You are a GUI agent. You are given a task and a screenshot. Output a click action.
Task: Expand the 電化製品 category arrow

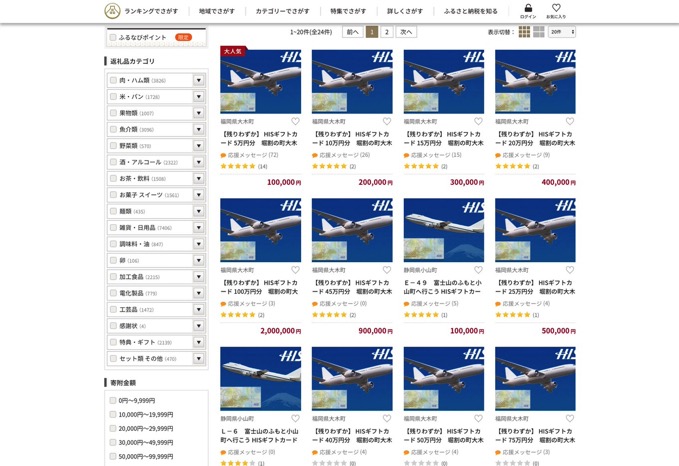point(199,293)
